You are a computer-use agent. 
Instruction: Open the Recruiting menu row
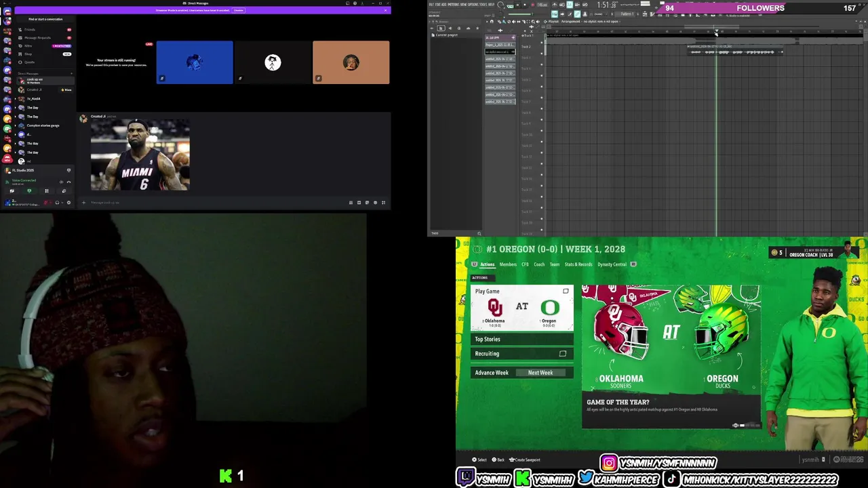[x=521, y=353]
